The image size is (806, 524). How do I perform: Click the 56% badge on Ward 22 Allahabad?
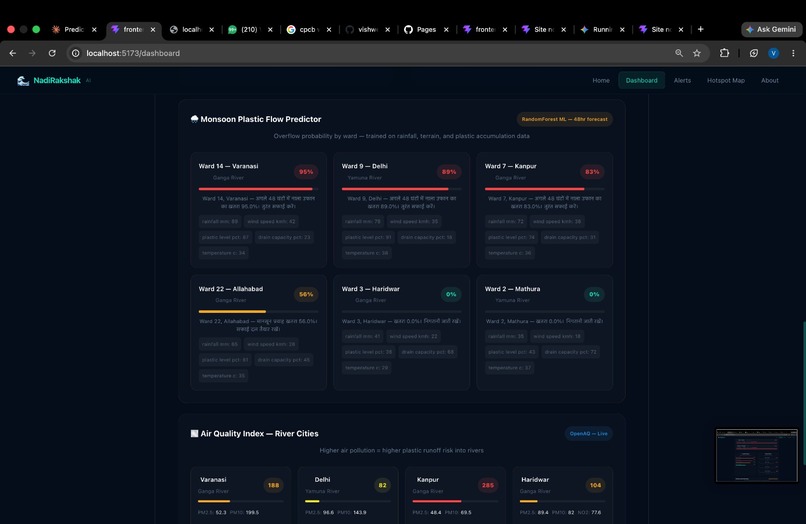[x=306, y=295]
